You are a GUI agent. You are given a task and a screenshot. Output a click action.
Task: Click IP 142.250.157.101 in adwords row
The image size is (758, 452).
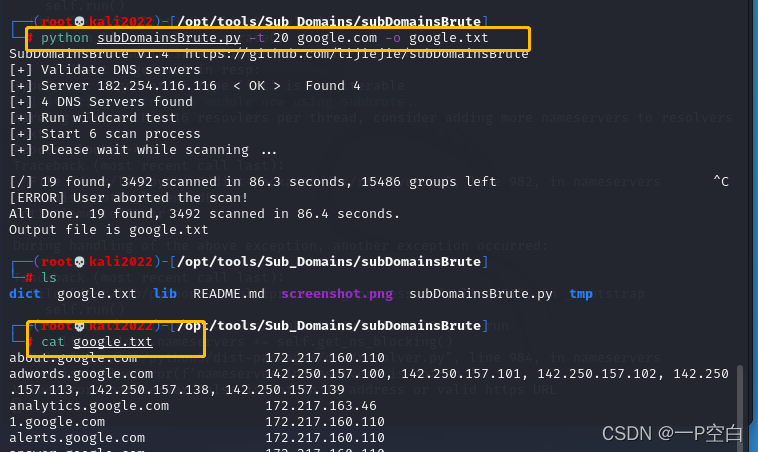tap(461, 374)
